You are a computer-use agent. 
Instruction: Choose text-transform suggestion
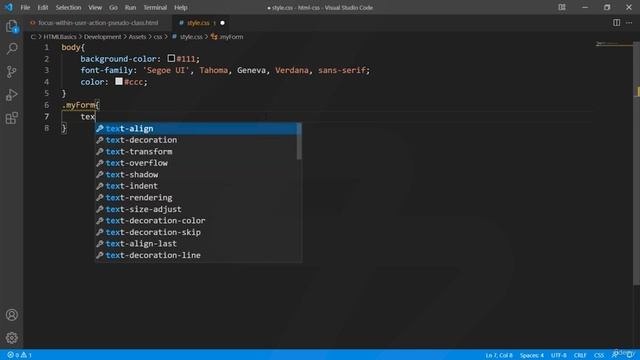(196, 151)
